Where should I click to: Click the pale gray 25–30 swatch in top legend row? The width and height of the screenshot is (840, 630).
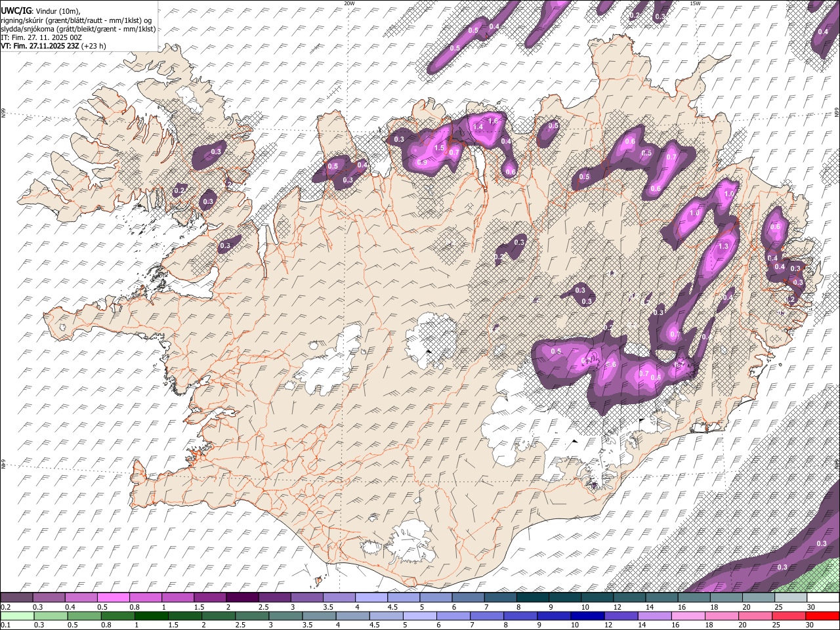point(789,598)
